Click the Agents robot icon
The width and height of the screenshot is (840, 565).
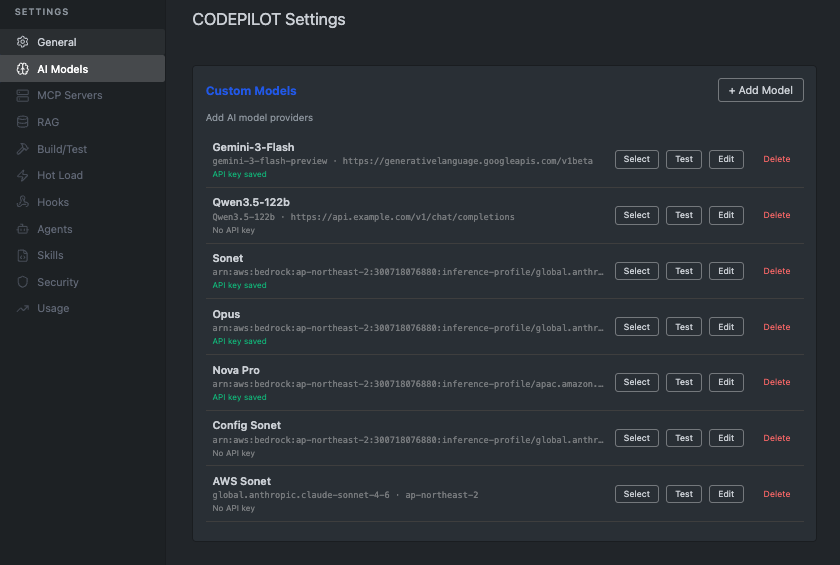point(22,229)
